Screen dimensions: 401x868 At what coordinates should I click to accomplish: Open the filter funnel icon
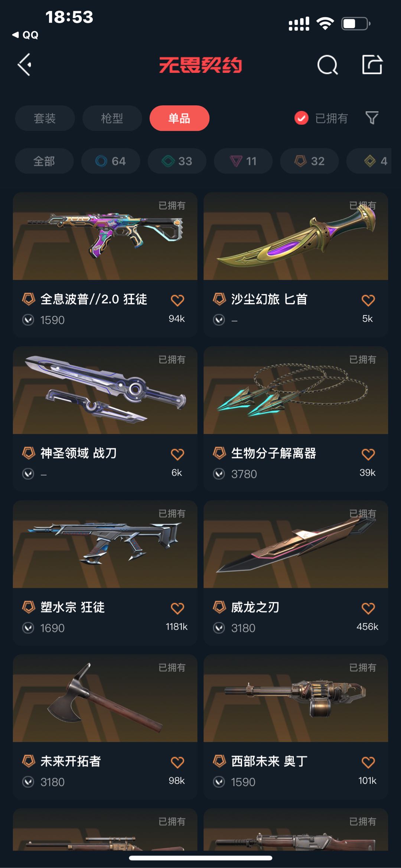point(372,118)
